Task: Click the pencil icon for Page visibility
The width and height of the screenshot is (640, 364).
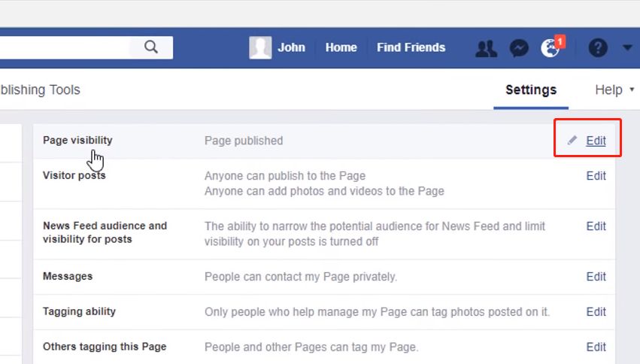Action: [572, 141]
